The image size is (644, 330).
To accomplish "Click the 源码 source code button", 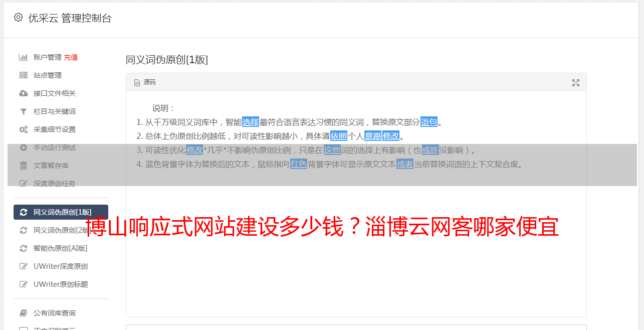I will click(145, 82).
